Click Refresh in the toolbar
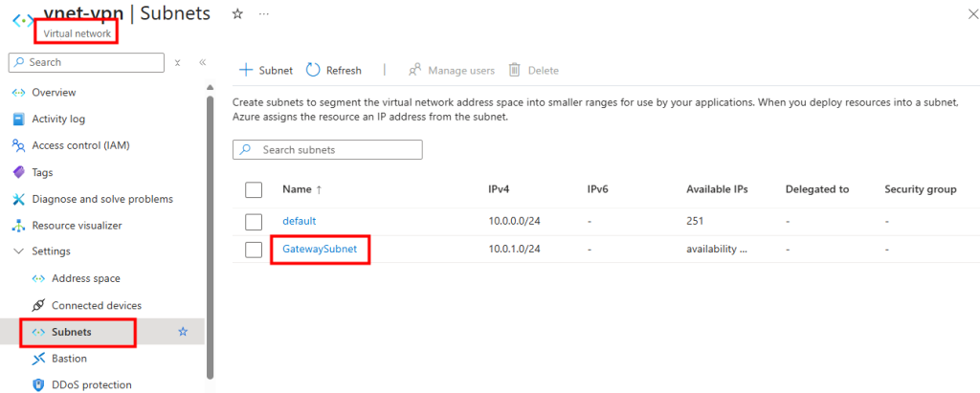This screenshot has width=980, height=393. 344,71
